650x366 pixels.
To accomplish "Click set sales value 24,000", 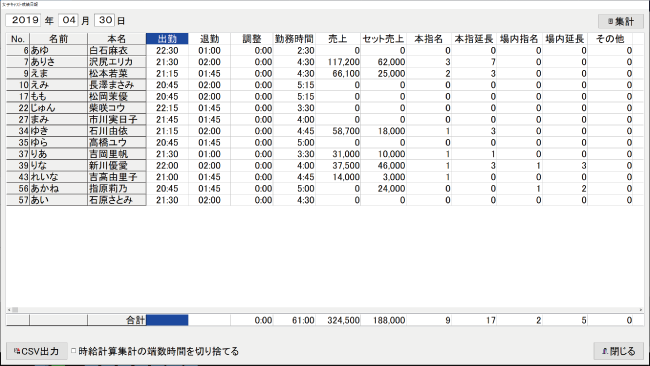I will tap(391, 189).
